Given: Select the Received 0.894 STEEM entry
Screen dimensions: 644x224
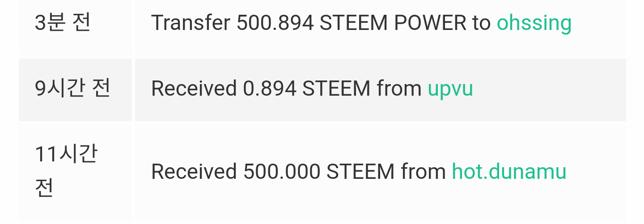Looking at the screenshot, I should [381, 89].
